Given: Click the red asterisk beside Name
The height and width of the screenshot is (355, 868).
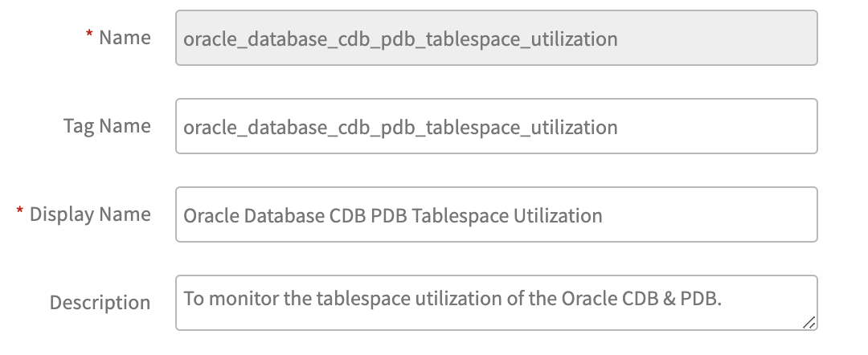Looking at the screenshot, I should point(89,38).
